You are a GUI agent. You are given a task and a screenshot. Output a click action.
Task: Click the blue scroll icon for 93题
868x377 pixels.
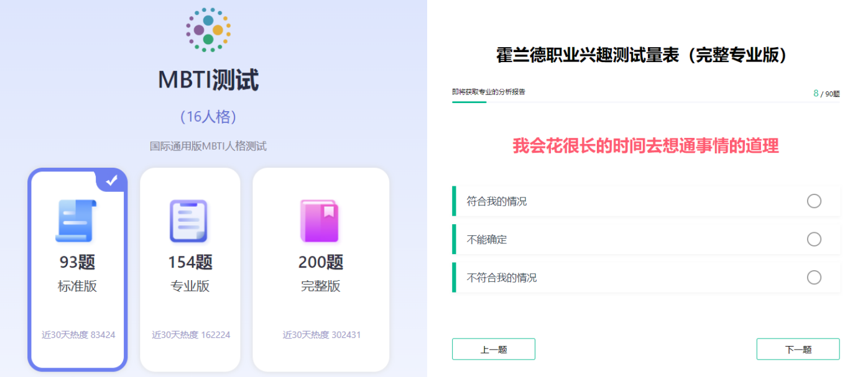pyautogui.click(x=76, y=220)
